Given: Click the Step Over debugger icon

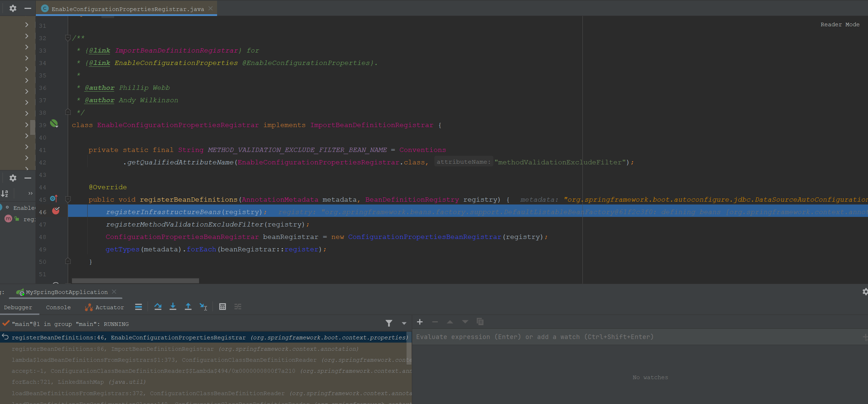Looking at the screenshot, I should pos(158,307).
